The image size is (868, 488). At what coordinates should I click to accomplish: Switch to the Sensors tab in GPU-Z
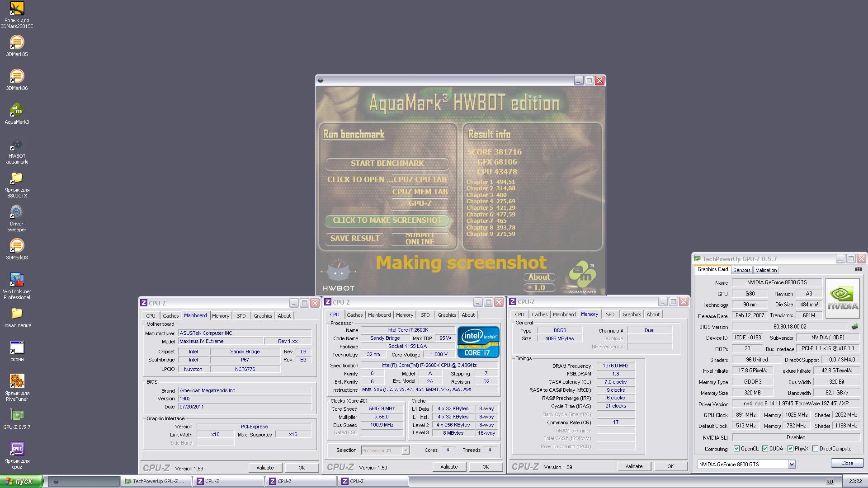coord(741,270)
